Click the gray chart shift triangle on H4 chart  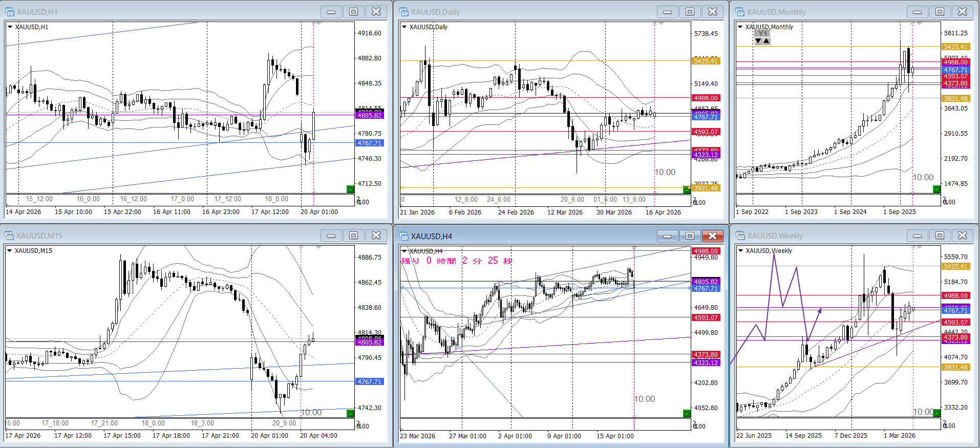[635, 248]
